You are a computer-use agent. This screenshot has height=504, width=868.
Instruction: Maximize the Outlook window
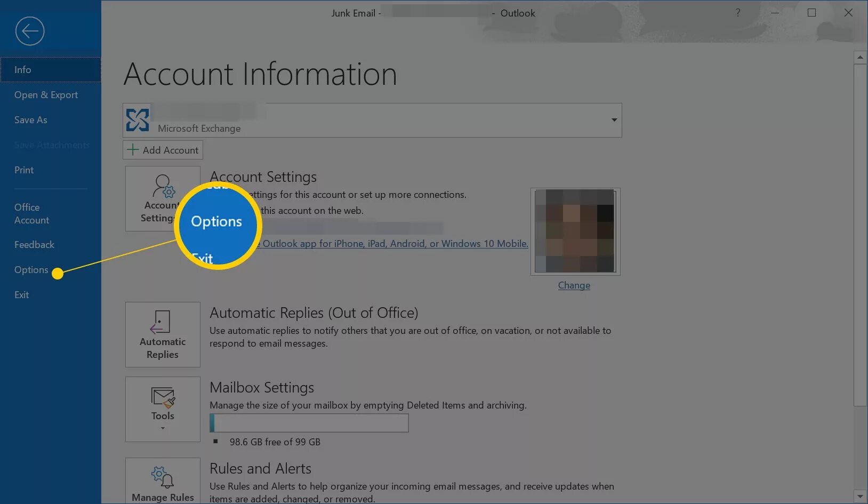[811, 13]
